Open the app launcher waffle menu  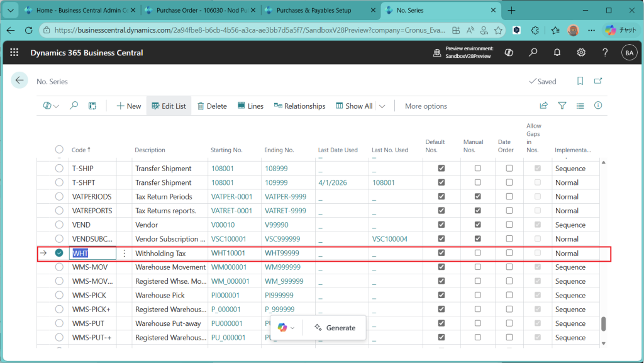coord(14,53)
